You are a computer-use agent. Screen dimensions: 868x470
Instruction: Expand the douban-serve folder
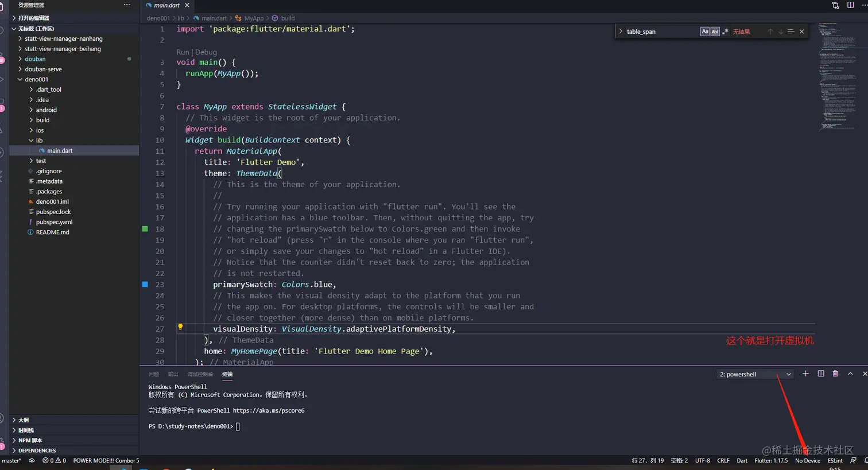tap(74, 69)
